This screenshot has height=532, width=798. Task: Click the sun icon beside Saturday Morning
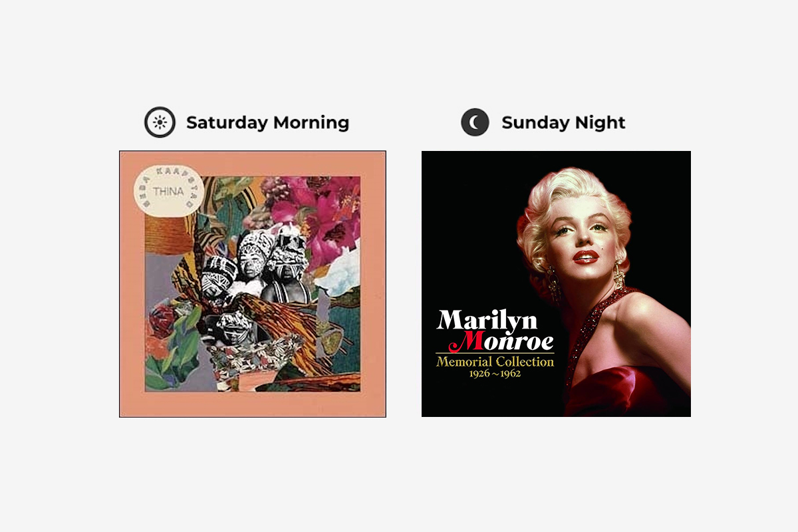pos(160,122)
